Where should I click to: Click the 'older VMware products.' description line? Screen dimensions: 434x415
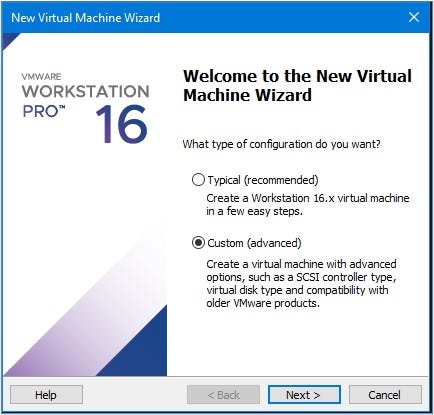pos(263,303)
